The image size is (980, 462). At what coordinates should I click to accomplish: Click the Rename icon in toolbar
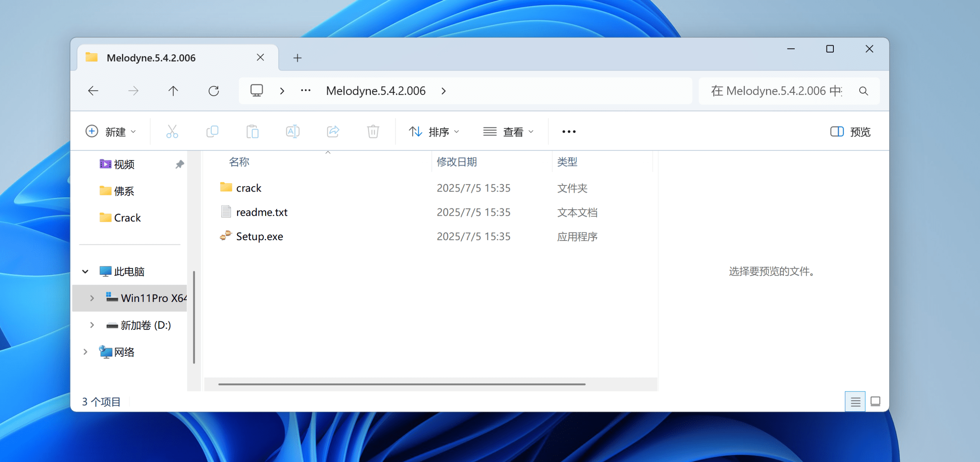[292, 131]
